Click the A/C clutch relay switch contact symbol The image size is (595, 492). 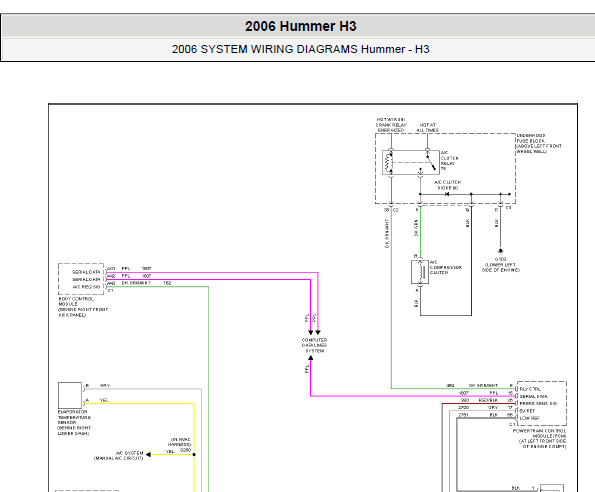click(x=431, y=162)
